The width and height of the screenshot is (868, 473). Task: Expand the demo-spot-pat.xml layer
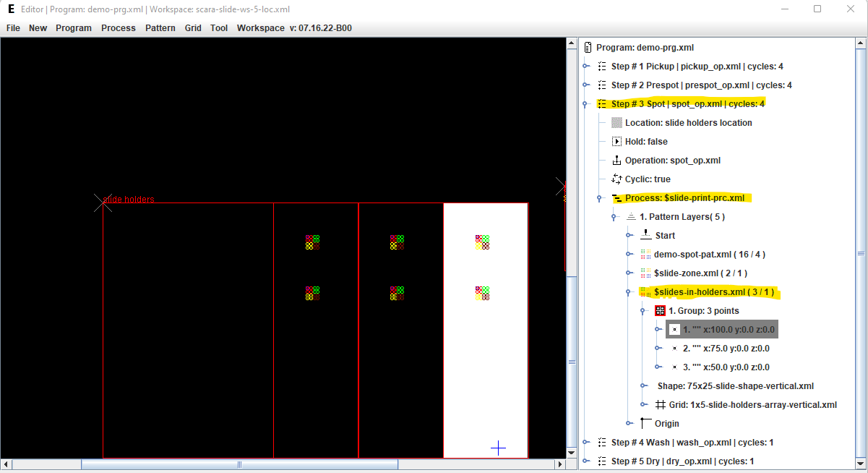(629, 255)
